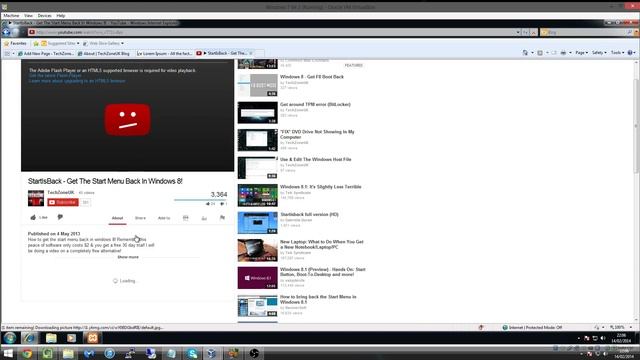Image resolution: width=640 pixels, height=360 pixels.
Task: Expand description with Show more
Action: pos(128,257)
